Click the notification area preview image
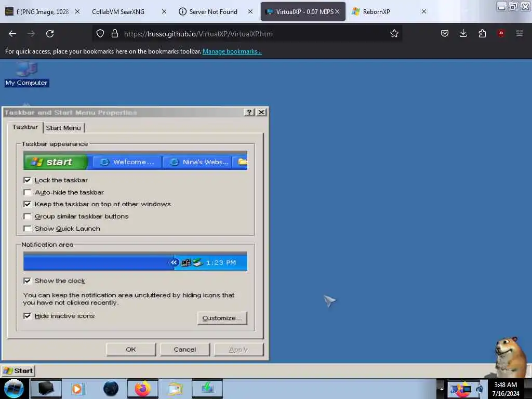532x399 pixels. click(136, 261)
